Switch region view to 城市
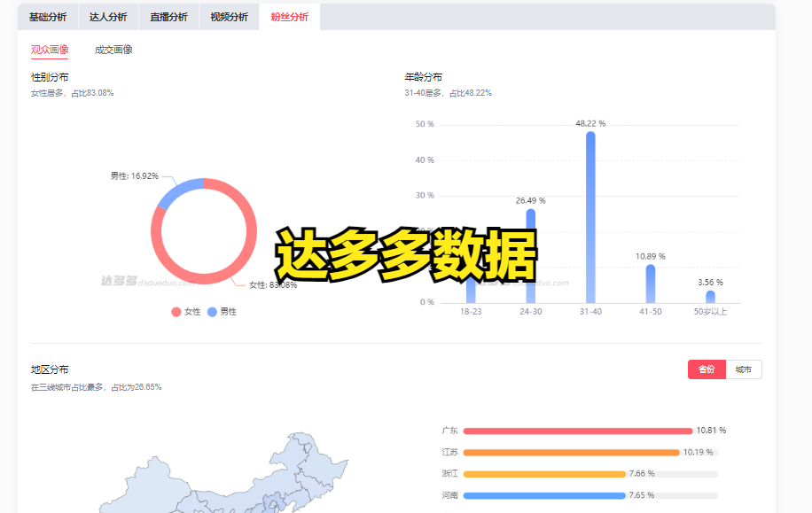 743,369
